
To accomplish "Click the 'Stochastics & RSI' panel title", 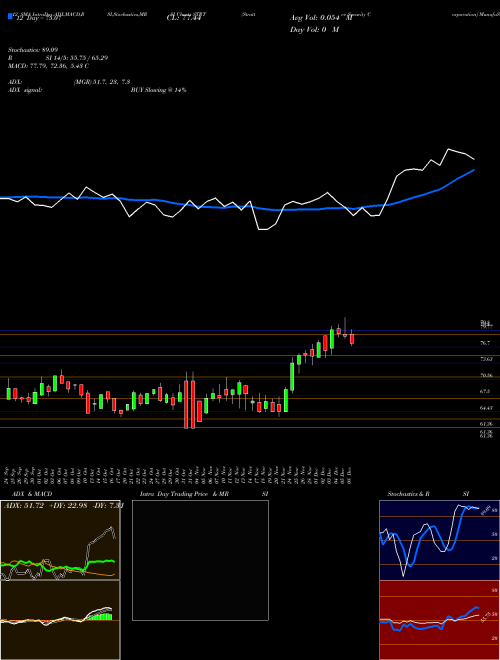I will click(x=428, y=494).
